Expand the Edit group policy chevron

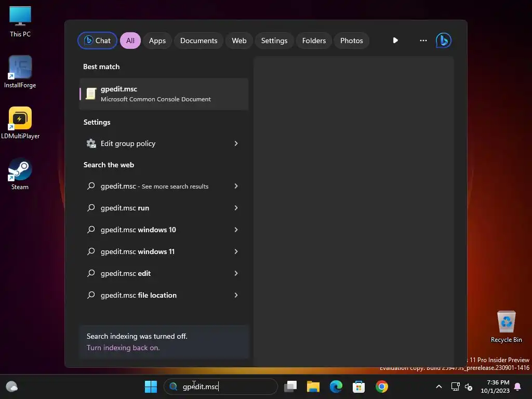coord(236,143)
